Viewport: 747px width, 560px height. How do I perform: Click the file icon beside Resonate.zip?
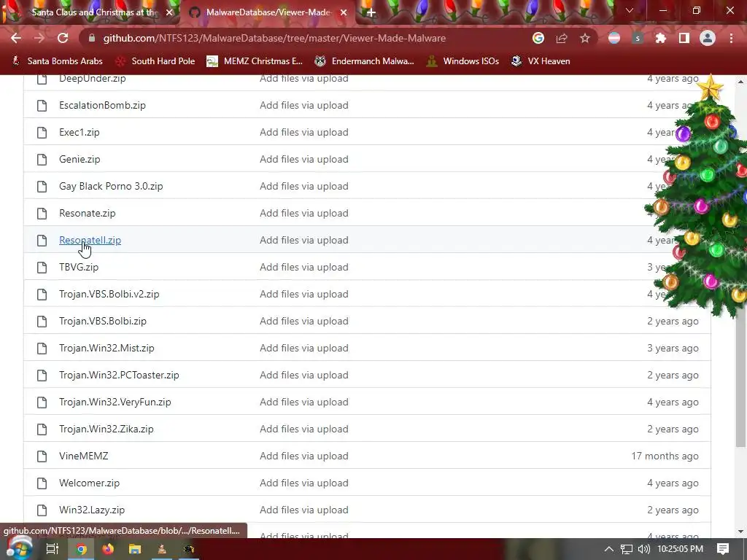42,214
